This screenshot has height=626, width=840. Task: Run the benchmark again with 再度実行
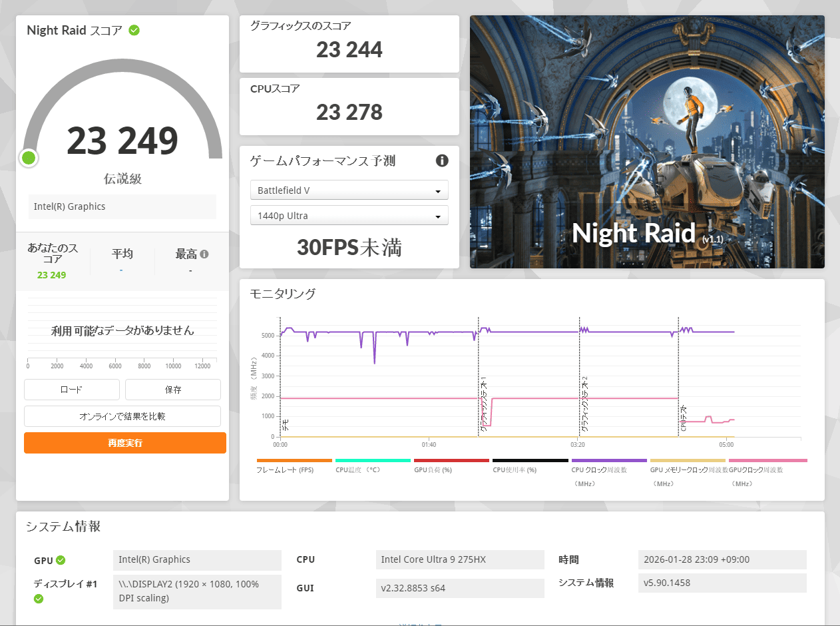tap(125, 443)
